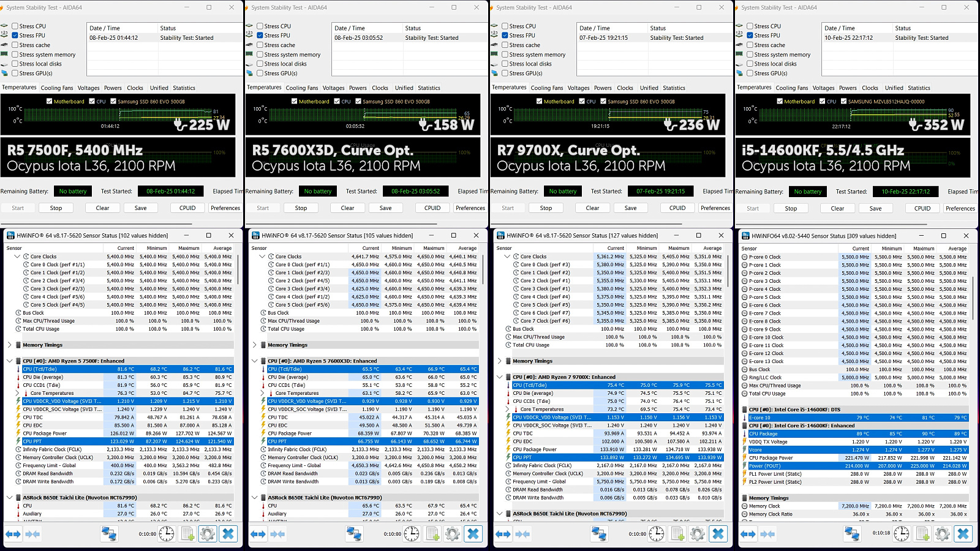Viewport: 980px width, 551px height.
Task: Expand Memory Timings in 9700X HWiNFO window
Action: click(x=500, y=361)
